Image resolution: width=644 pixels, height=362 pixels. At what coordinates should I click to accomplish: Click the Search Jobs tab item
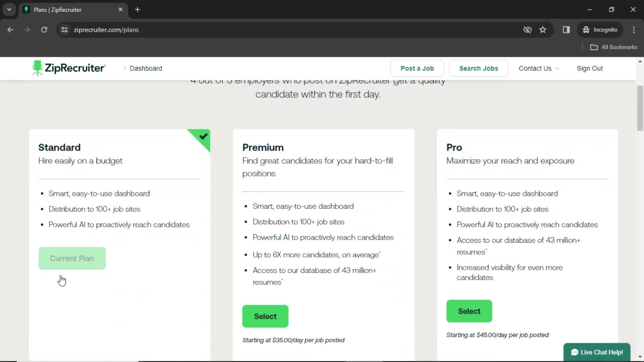pyautogui.click(x=479, y=68)
